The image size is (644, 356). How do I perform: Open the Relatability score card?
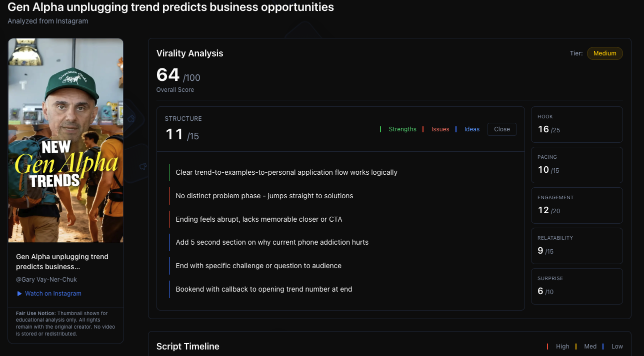pos(576,246)
